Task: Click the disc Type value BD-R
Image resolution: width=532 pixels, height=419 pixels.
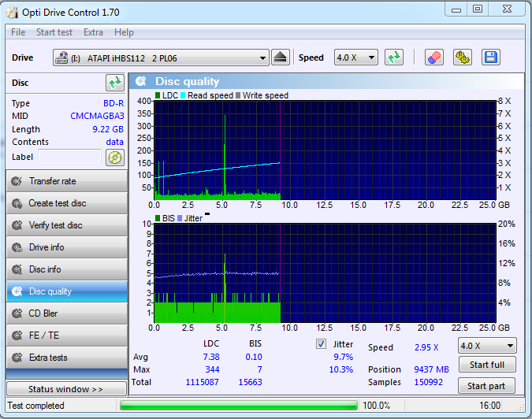Action: [x=113, y=103]
